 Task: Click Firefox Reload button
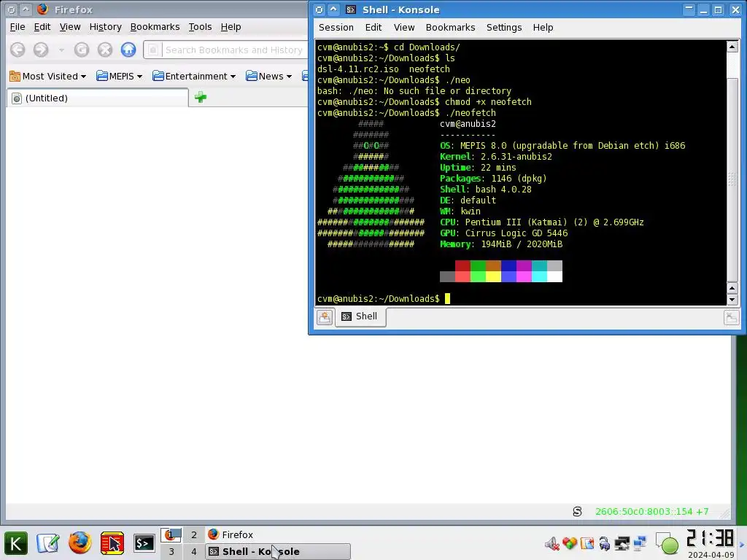click(82, 50)
